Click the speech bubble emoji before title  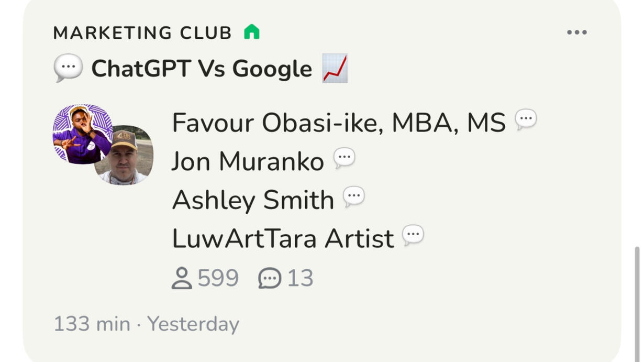68,68
